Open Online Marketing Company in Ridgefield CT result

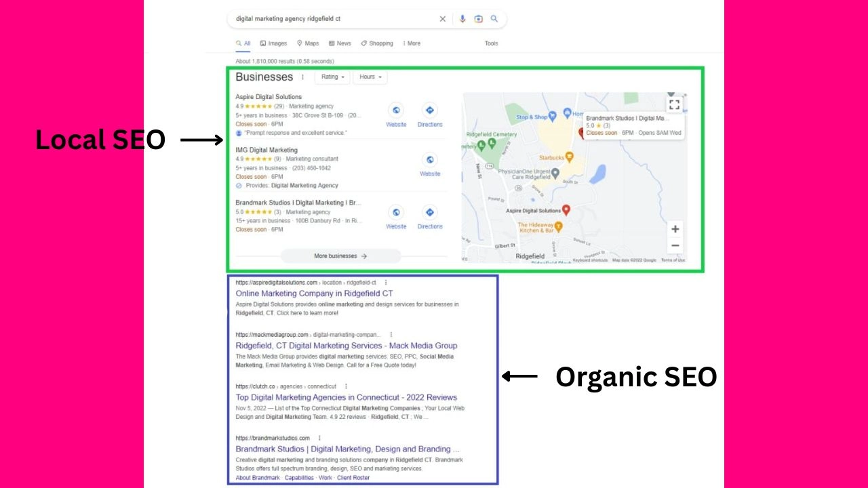point(314,293)
